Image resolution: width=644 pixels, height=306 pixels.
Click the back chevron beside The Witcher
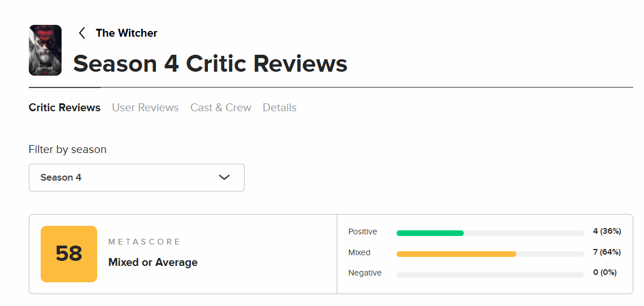[82, 33]
